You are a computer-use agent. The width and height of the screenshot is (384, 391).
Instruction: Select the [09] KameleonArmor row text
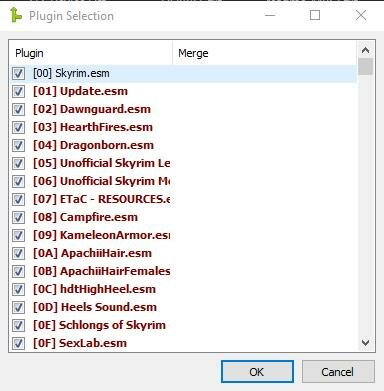102,235
